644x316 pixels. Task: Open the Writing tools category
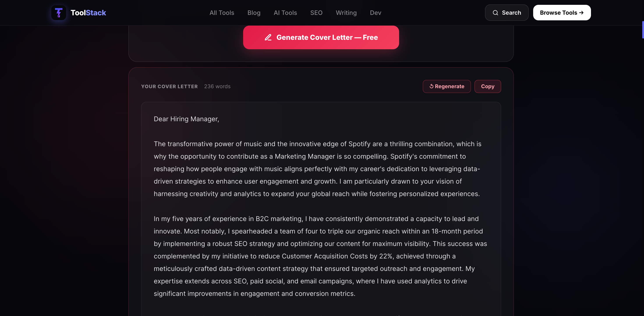[x=346, y=13]
